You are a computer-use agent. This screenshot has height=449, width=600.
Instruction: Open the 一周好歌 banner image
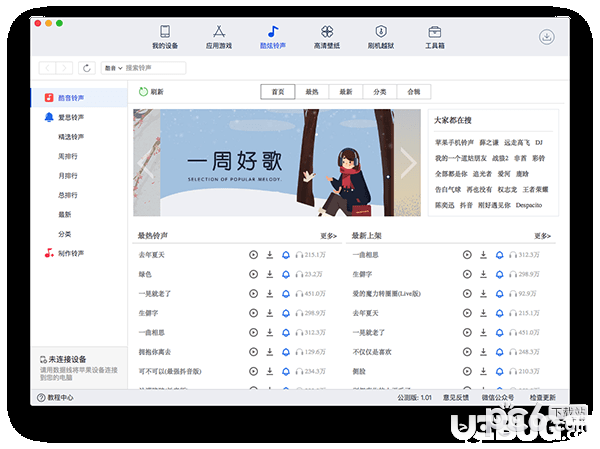(x=277, y=163)
